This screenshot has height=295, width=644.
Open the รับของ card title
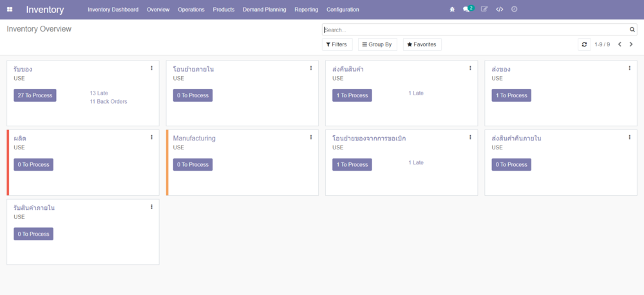(23, 69)
